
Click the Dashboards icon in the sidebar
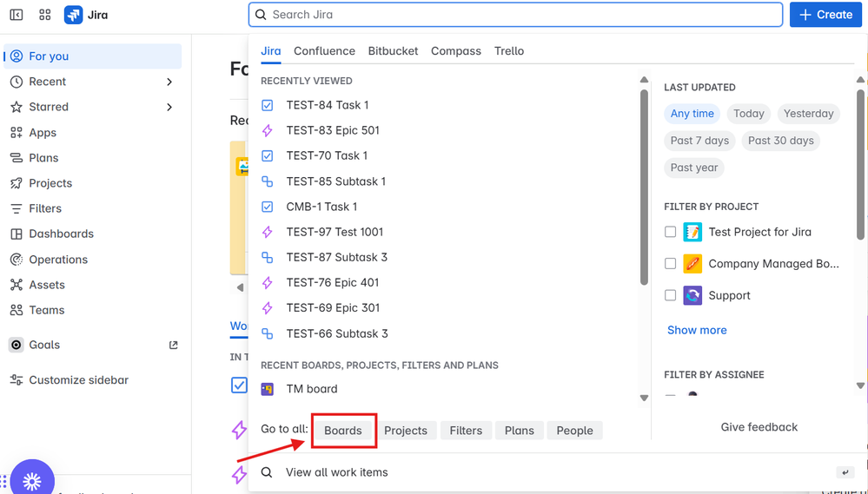(x=17, y=234)
